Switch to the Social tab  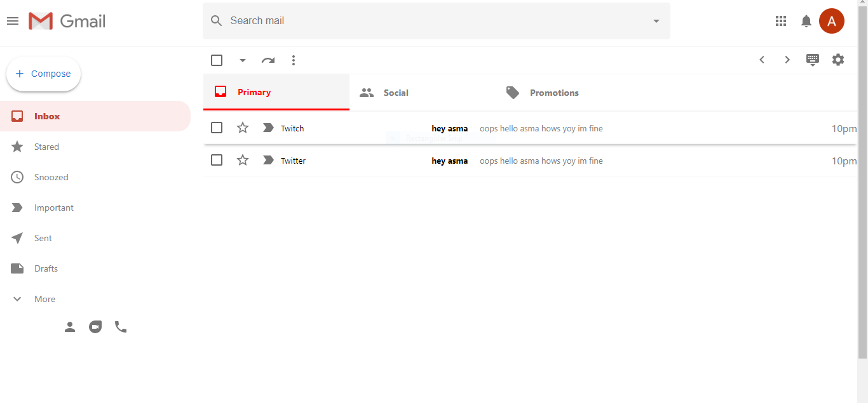[395, 93]
